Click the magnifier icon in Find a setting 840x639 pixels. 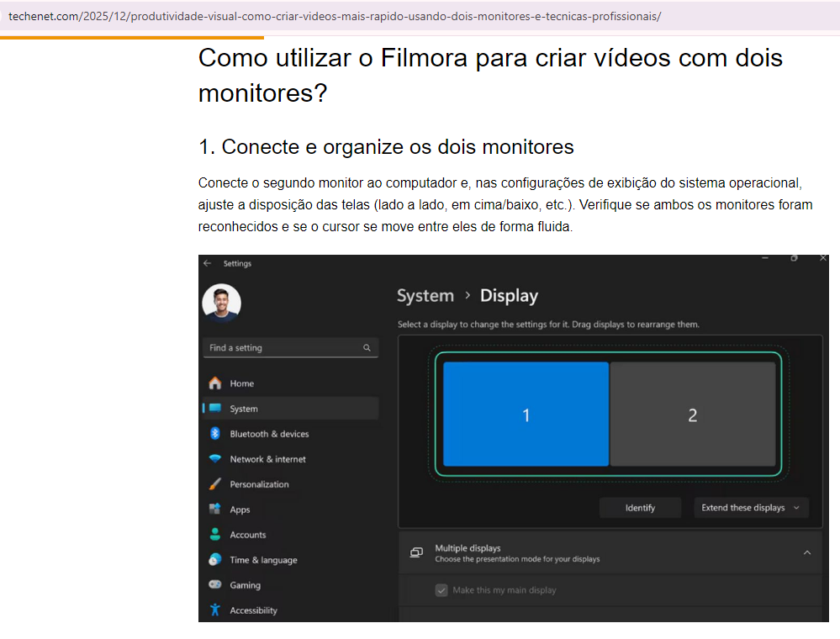pos(367,347)
